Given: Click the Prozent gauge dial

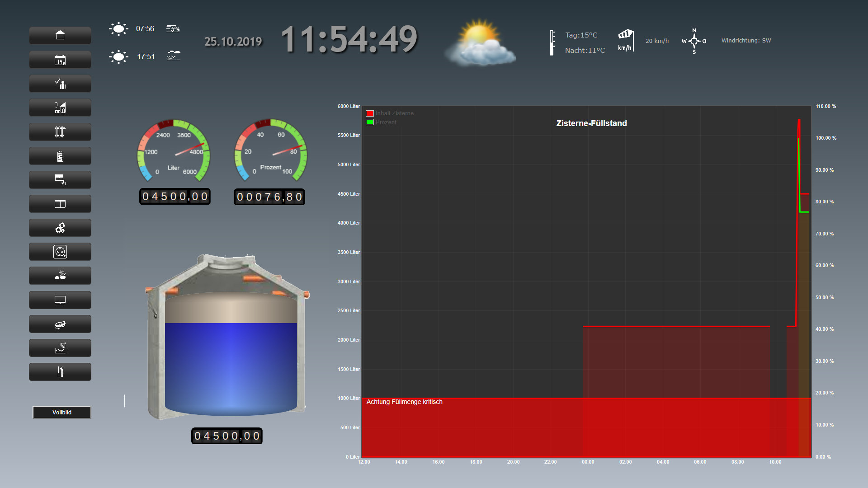Looking at the screenshot, I should pos(271,150).
